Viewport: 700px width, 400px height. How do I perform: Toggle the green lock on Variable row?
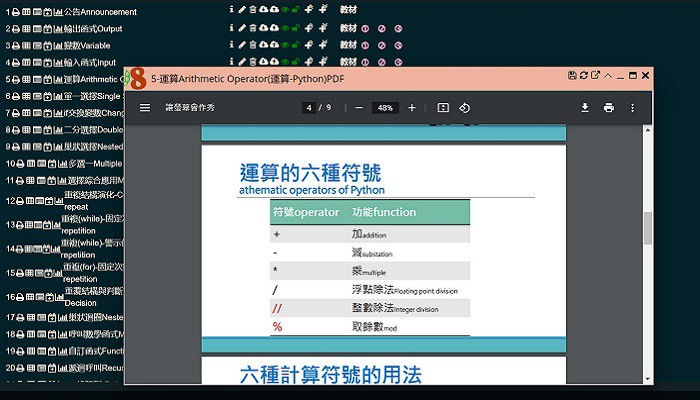click(x=295, y=46)
